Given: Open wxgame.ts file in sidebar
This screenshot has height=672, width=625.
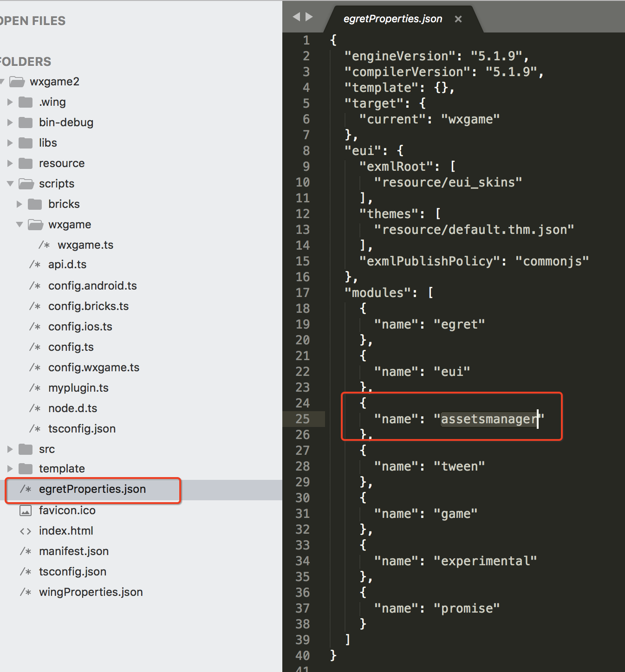Looking at the screenshot, I should (85, 245).
